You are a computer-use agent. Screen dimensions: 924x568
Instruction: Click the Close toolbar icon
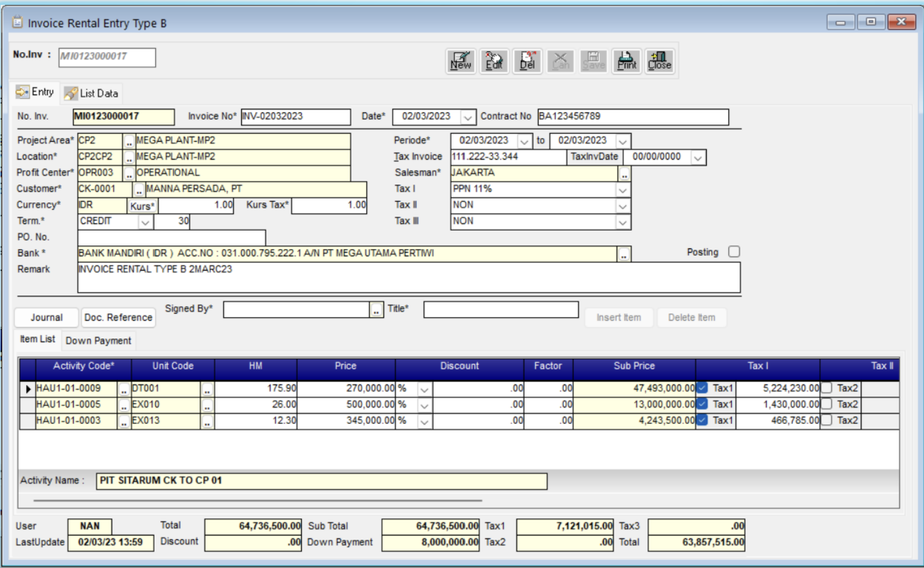pyautogui.click(x=660, y=61)
